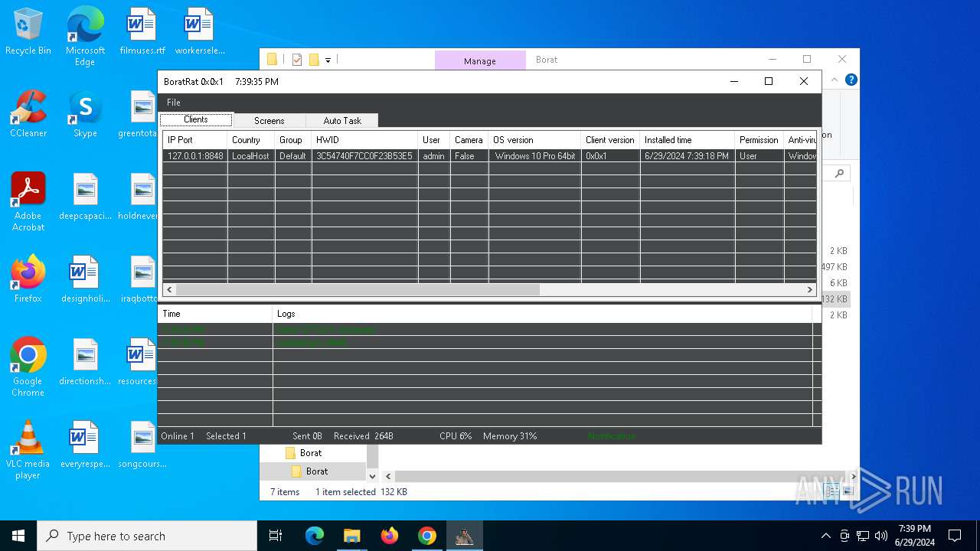The height and width of the screenshot is (551, 980).
Task: Open Adobe Acrobat desktop shortcut
Action: point(28,202)
